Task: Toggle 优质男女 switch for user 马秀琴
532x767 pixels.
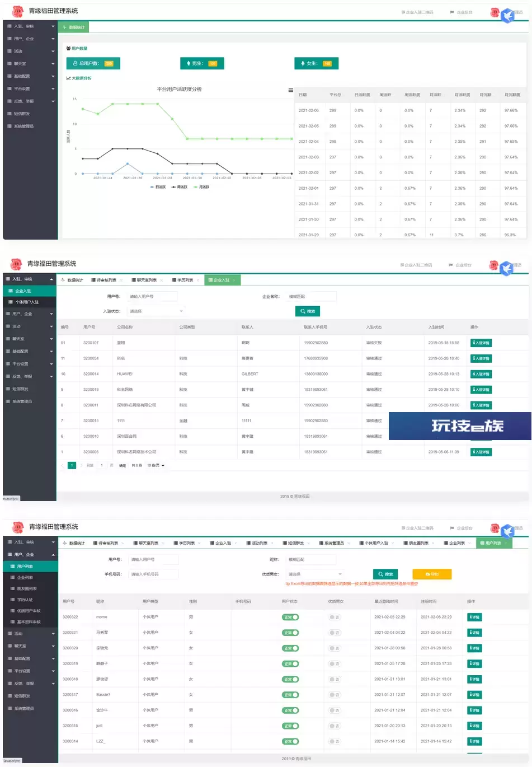Action: coord(335,633)
